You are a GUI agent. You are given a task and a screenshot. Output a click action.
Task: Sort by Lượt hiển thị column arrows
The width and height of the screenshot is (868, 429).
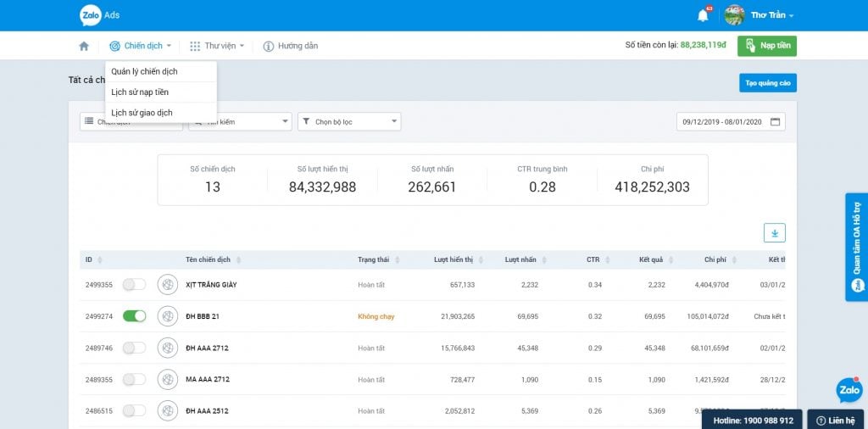click(x=481, y=260)
